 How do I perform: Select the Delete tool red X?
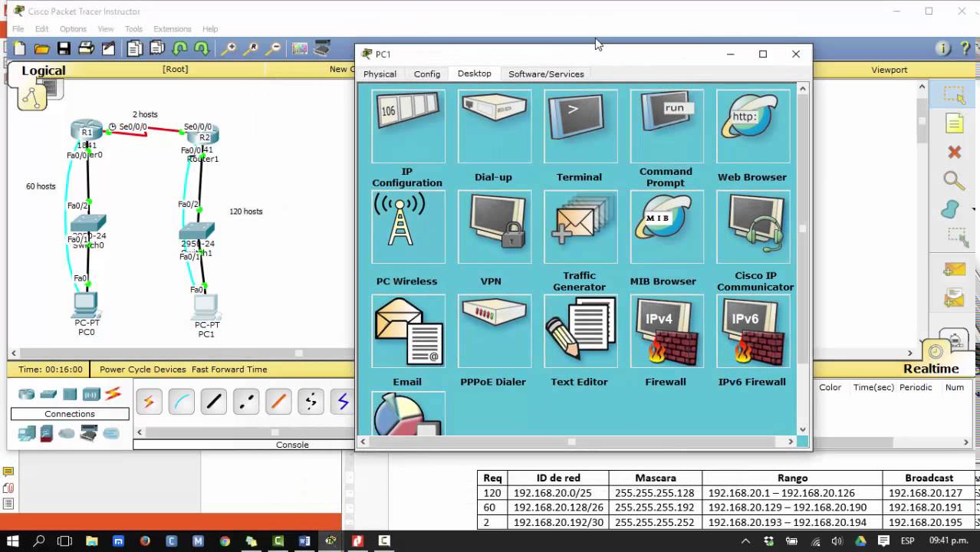954,152
